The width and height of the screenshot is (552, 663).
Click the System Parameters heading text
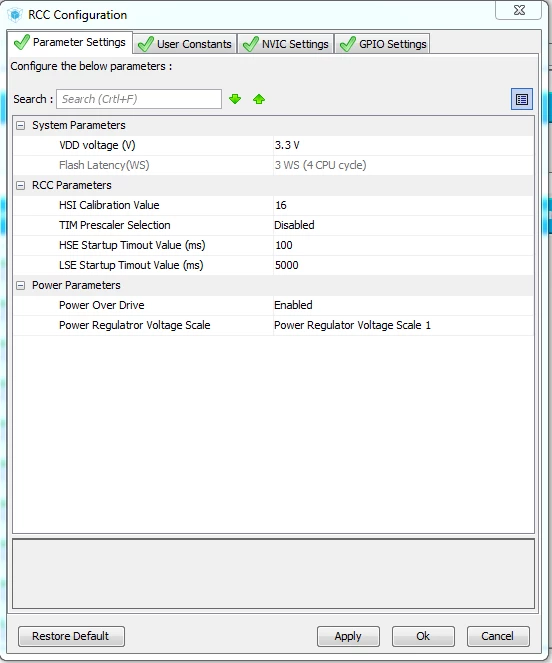[79, 126]
